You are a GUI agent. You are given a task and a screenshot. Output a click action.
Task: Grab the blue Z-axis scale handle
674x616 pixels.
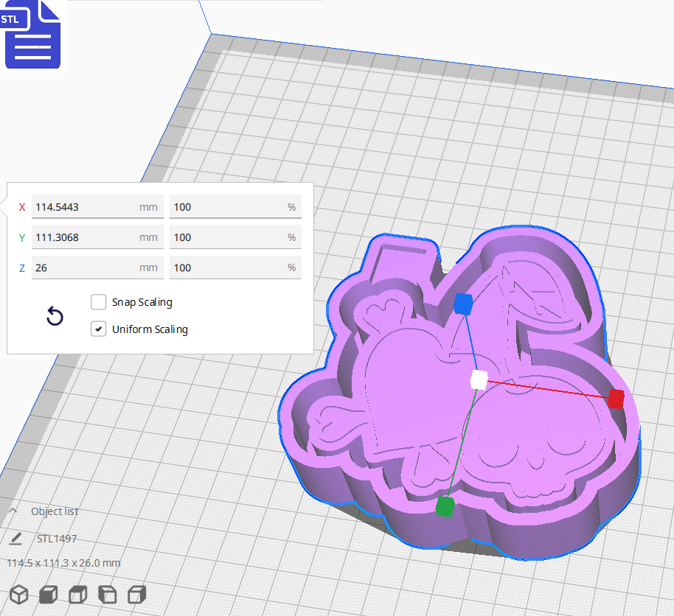463,304
